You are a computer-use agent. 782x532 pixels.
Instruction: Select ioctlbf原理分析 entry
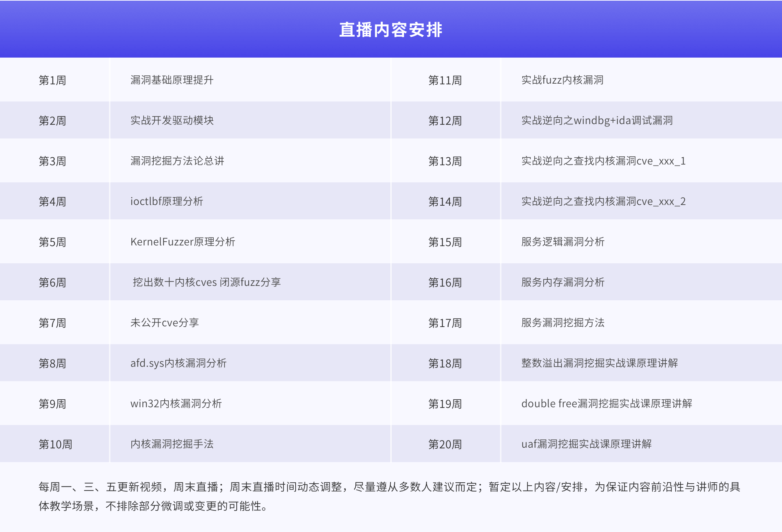167,202
